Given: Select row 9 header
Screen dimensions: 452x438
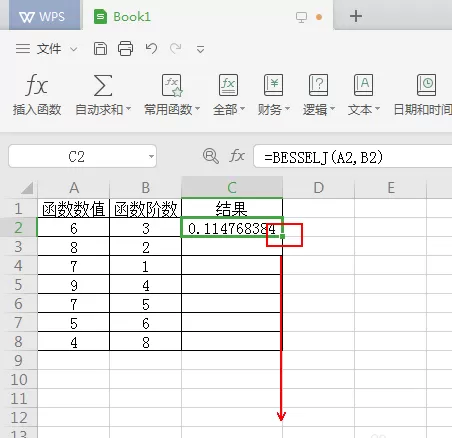Looking at the screenshot, I should (19, 360).
